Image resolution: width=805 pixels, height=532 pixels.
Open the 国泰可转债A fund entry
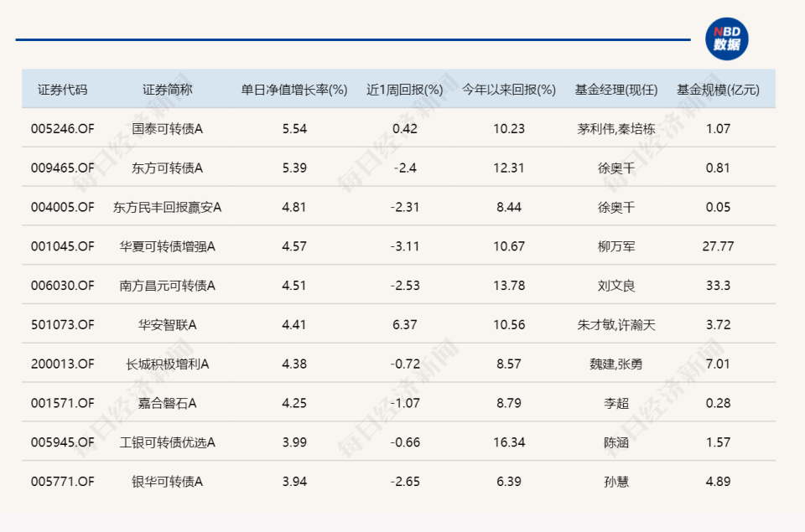tap(168, 128)
